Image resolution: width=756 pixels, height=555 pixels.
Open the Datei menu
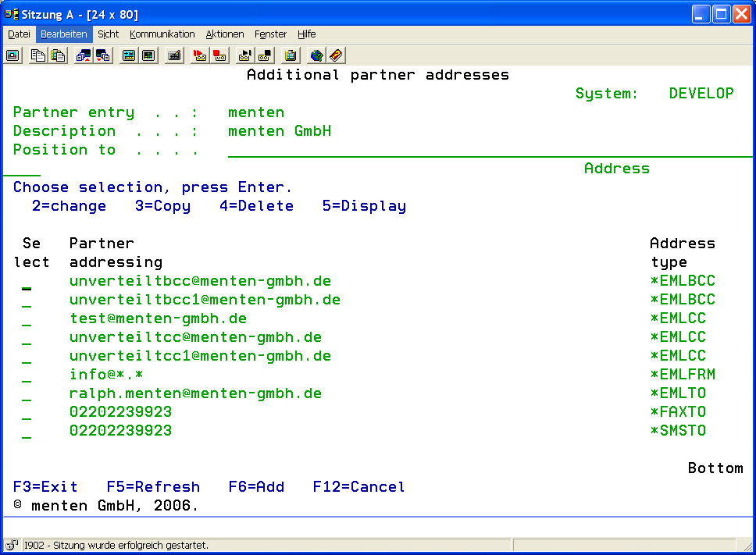tap(19, 34)
